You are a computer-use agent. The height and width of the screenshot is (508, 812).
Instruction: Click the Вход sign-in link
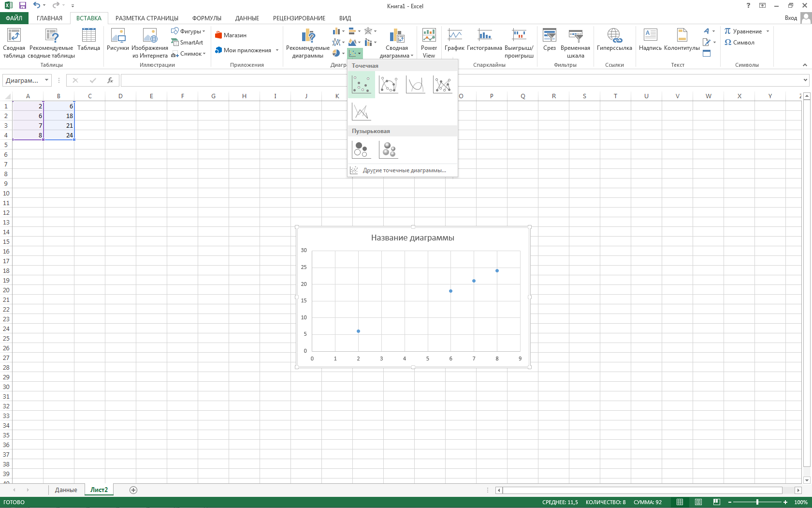[791, 18]
